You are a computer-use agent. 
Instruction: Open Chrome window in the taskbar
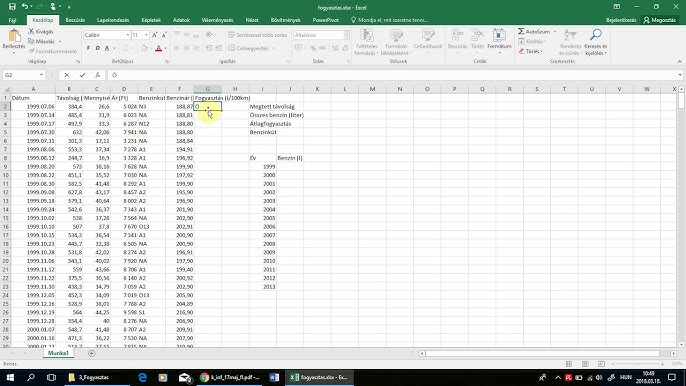pyautogui.click(x=230, y=377)
